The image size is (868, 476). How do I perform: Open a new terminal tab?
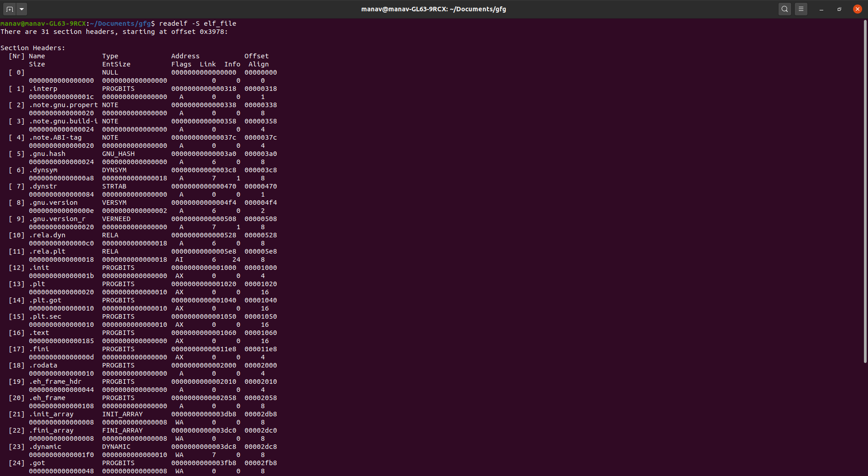coord(9,9)
